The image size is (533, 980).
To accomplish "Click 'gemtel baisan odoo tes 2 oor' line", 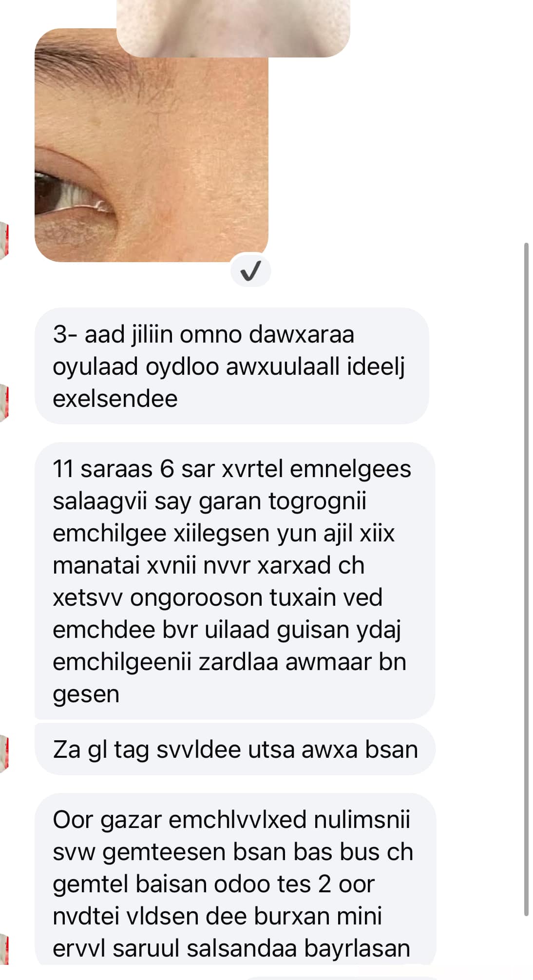I will (x=213, y=884).
